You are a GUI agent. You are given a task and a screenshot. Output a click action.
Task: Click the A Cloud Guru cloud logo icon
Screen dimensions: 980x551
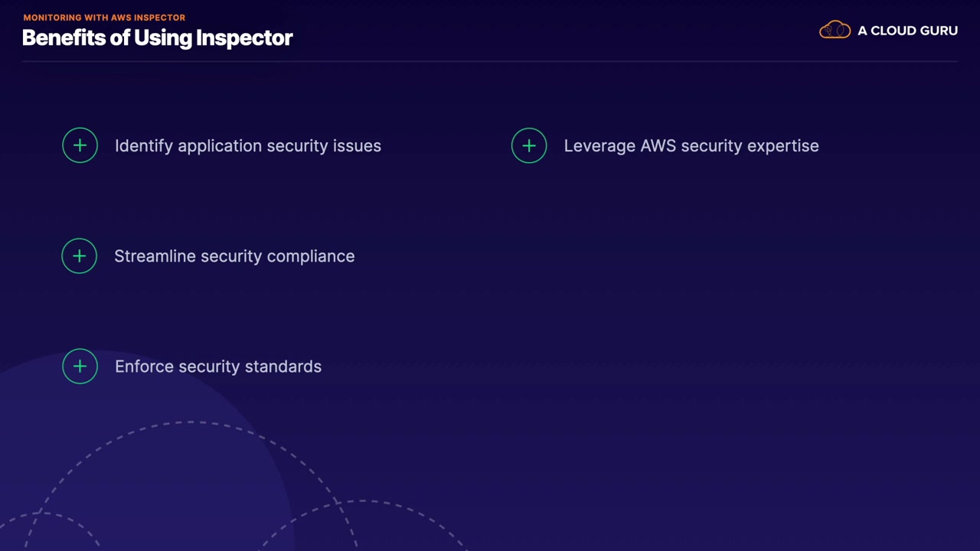pos(835,31)
